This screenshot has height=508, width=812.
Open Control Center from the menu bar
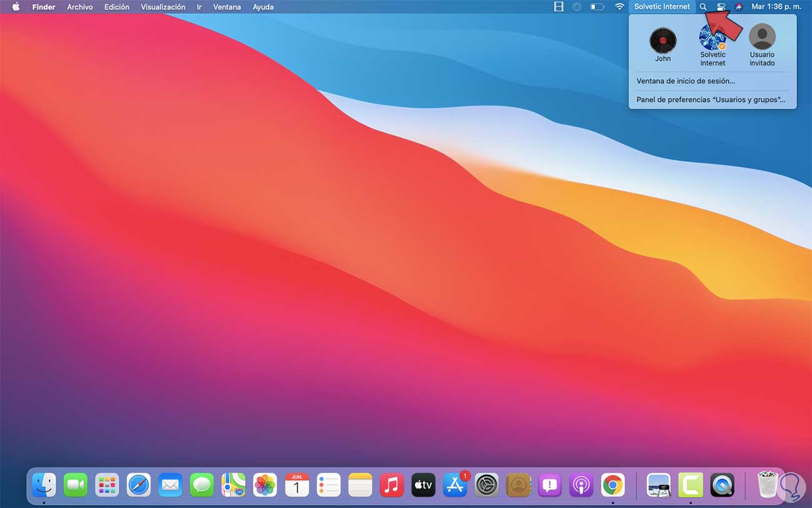tap(721, 7)
